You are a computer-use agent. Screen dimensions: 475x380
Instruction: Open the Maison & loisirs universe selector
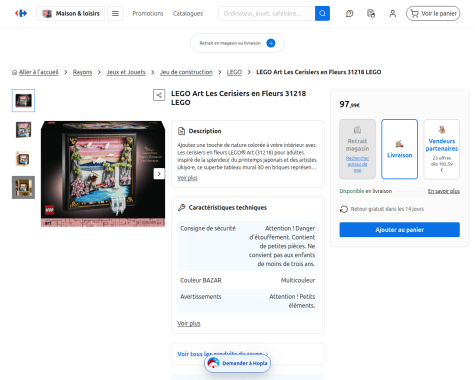click(70, 13)
